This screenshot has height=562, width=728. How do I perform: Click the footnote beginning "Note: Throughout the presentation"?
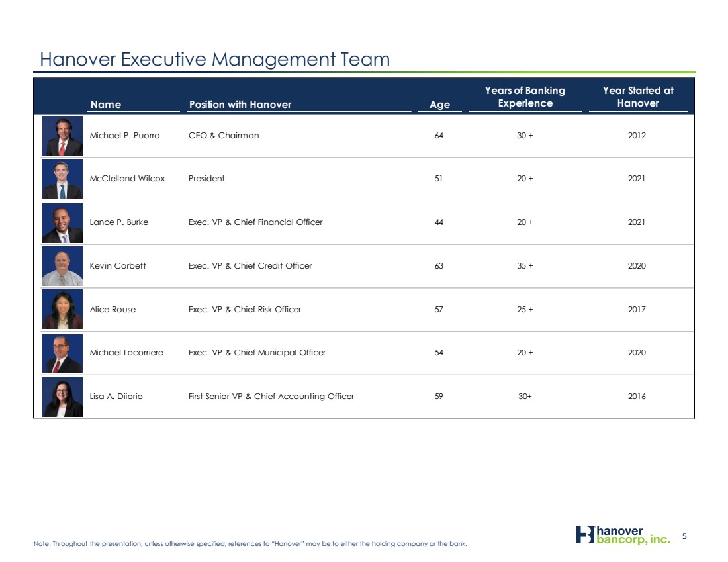point(250,544)
